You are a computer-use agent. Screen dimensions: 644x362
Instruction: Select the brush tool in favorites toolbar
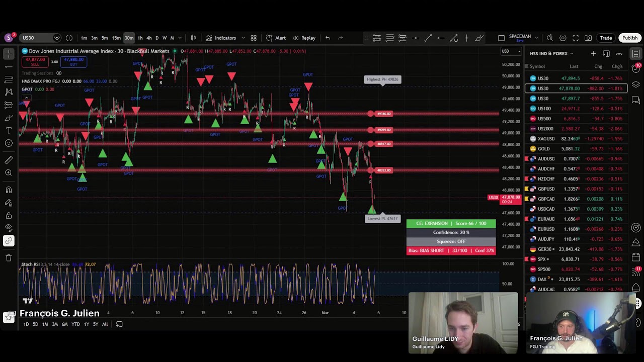(x=479, y=38)
